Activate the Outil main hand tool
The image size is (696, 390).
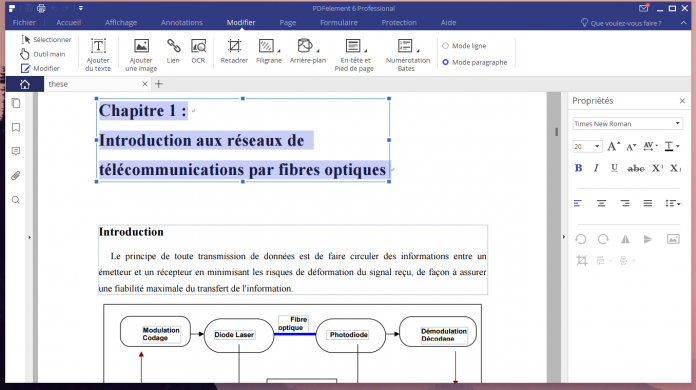(x=43, y=54)
